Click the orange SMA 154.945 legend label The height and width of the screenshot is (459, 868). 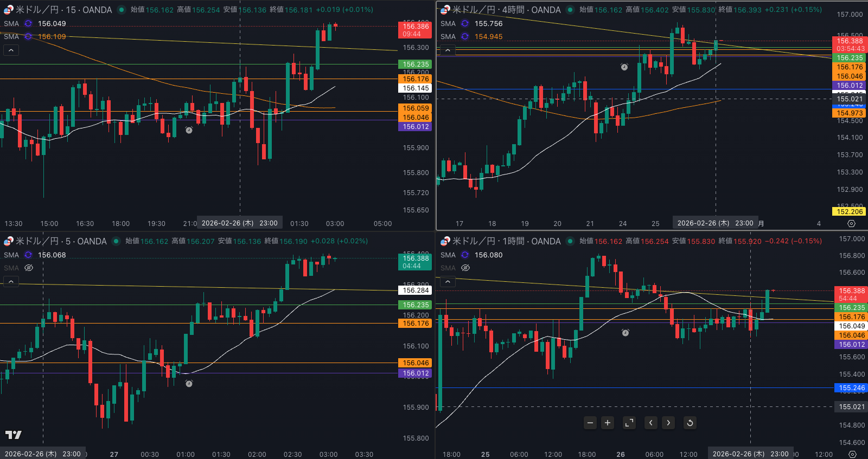(x=488, y=37)
